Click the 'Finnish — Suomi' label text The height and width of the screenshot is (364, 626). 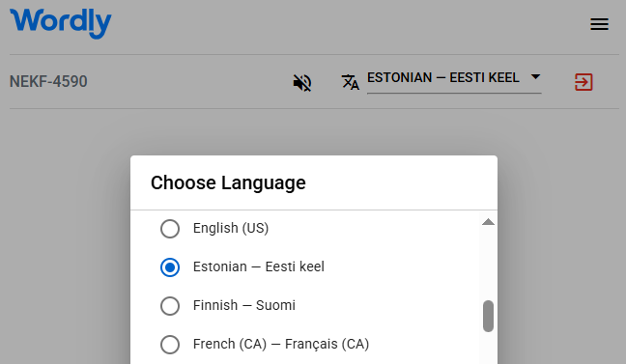pyautogui.click(x=244, y=305)
